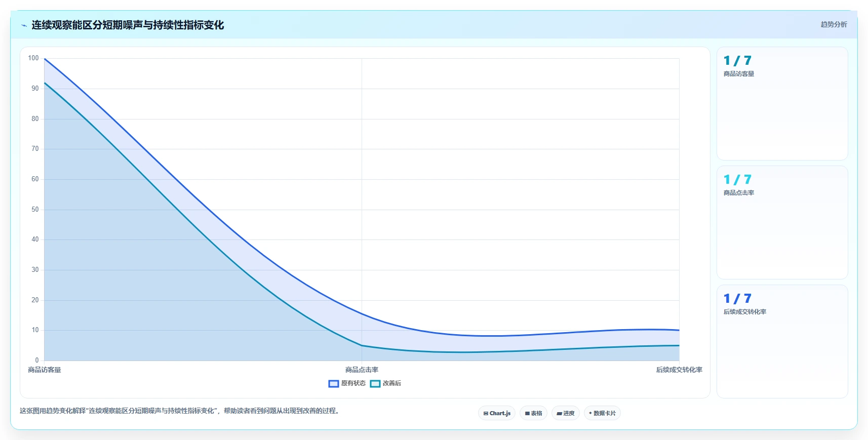The image size is (868, 440).
Task: Click the trend icon beside the panel title
Action: point(24,25)
